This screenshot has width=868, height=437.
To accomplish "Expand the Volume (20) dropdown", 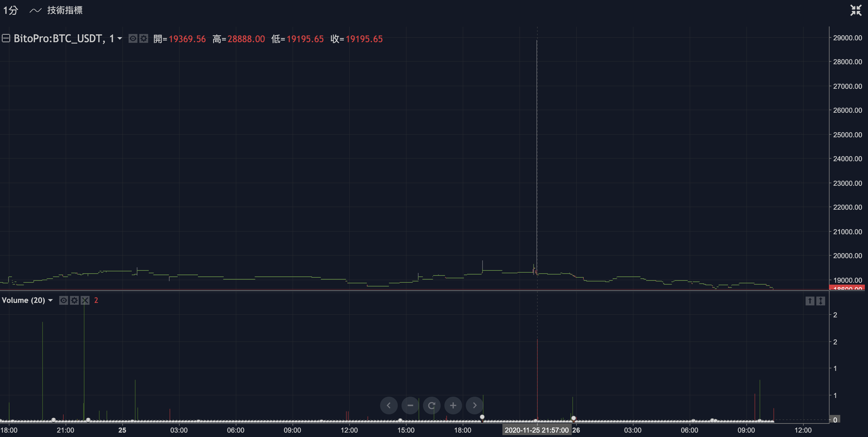I will point(50,300).
